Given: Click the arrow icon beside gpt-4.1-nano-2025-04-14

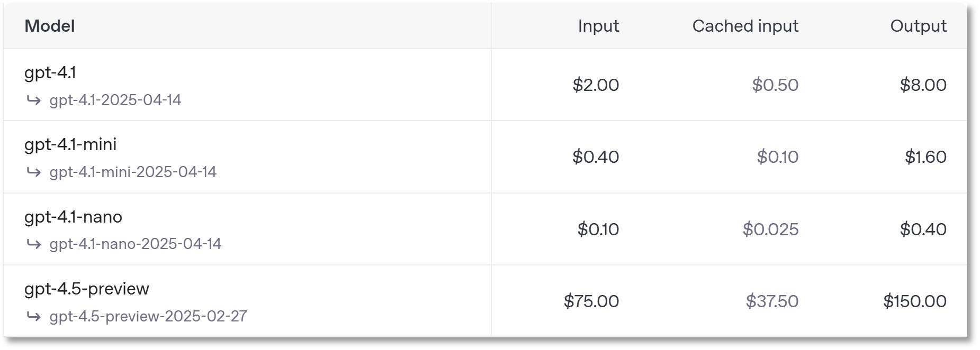Looking at the screenshot, I should tap(34, 244).
